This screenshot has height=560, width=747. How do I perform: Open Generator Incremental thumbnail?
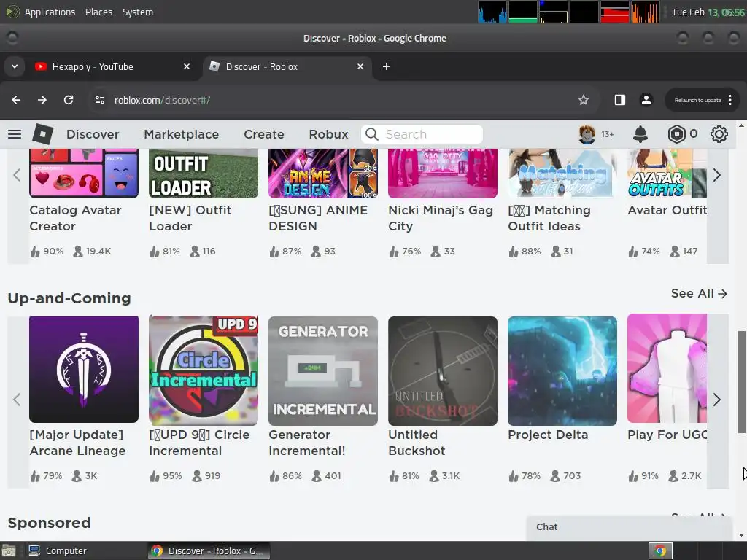click(323, 371)
